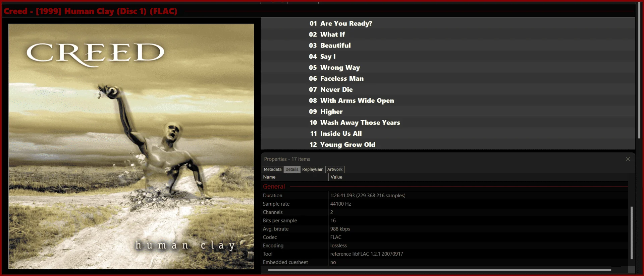This screenshot has height=276, width=644.
Task: Select track 08 With Arms Wide Open
Action: coord(448,100)
